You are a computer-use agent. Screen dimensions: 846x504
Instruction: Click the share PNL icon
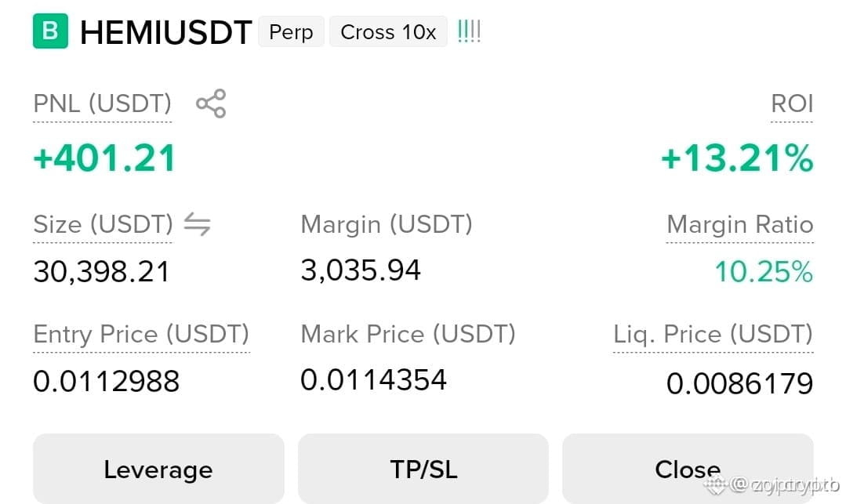(211, 103)
